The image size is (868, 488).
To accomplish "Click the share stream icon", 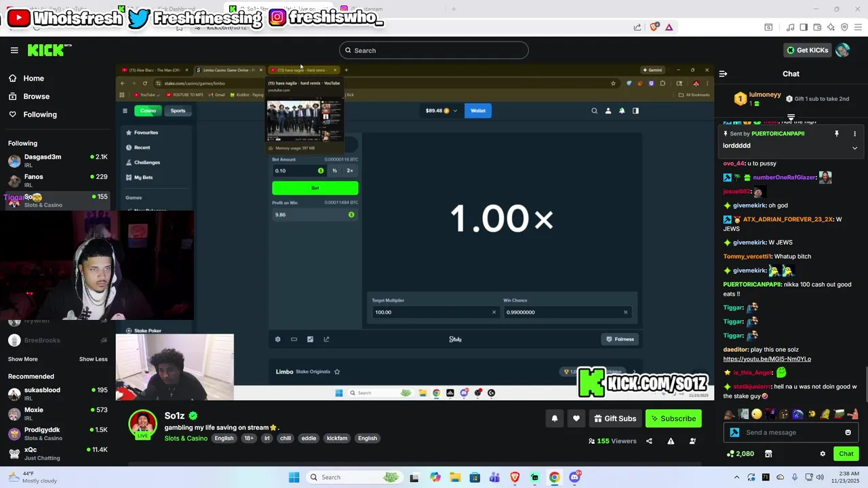I will click(x=649, y=441).
